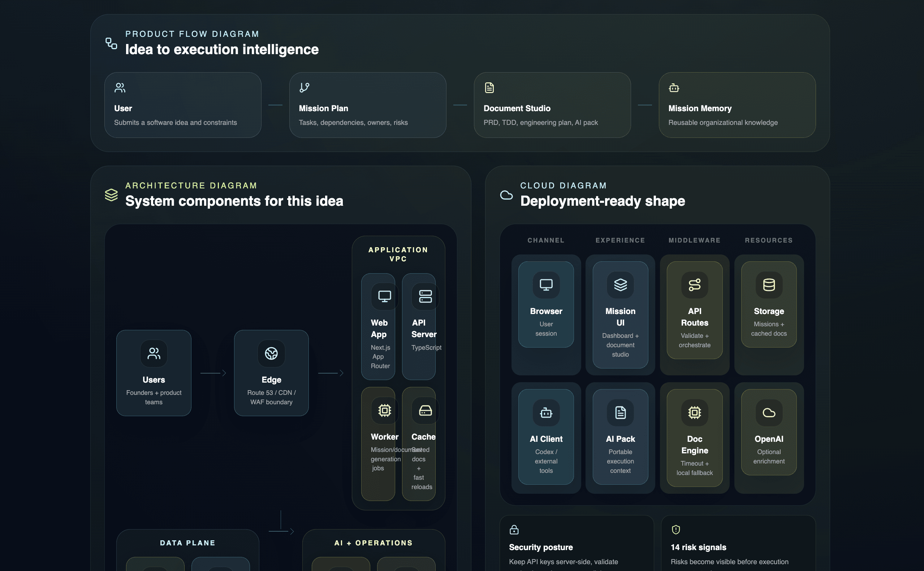Screen dimensions: 924x571
Task: Click the MIDDLEWARE column header
Action: click(x=695, y=240)
